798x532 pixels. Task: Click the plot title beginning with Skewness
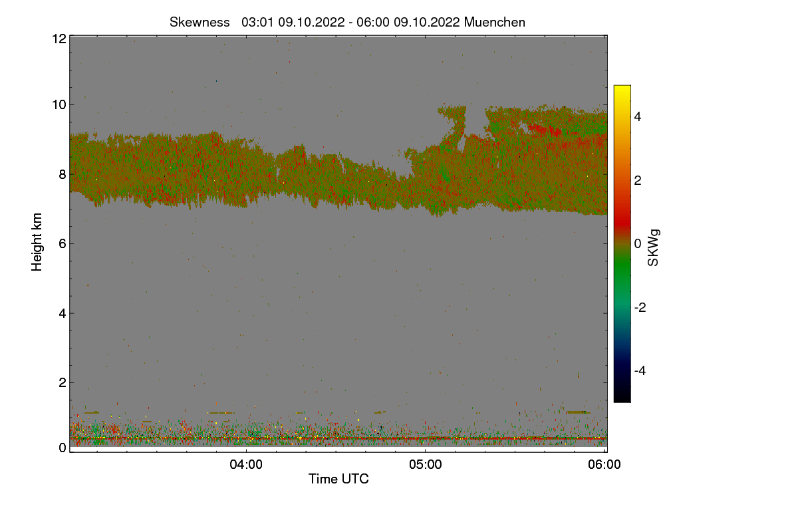347,22
